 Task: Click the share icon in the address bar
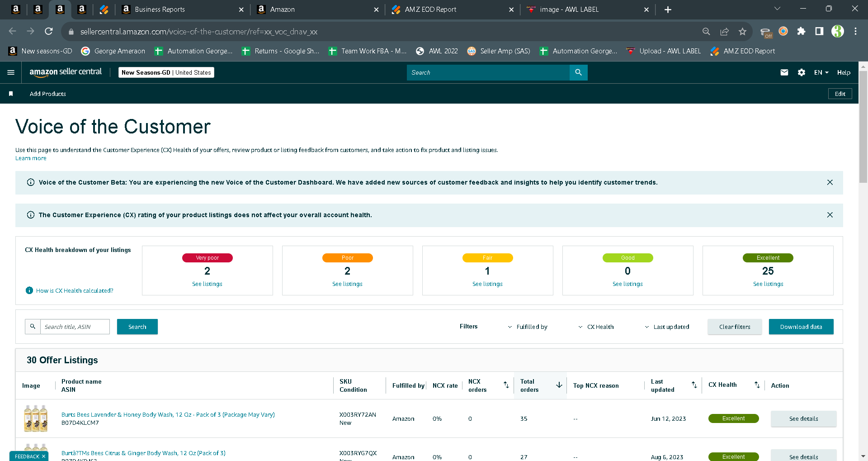coord(724,31)
